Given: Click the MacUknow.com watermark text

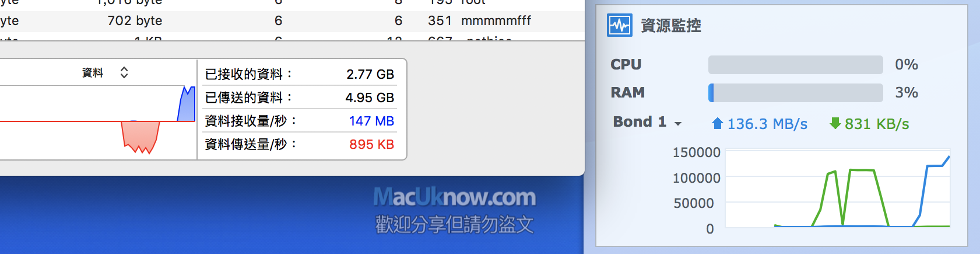Looking at the screenshot, I should [x=454, y=197].
